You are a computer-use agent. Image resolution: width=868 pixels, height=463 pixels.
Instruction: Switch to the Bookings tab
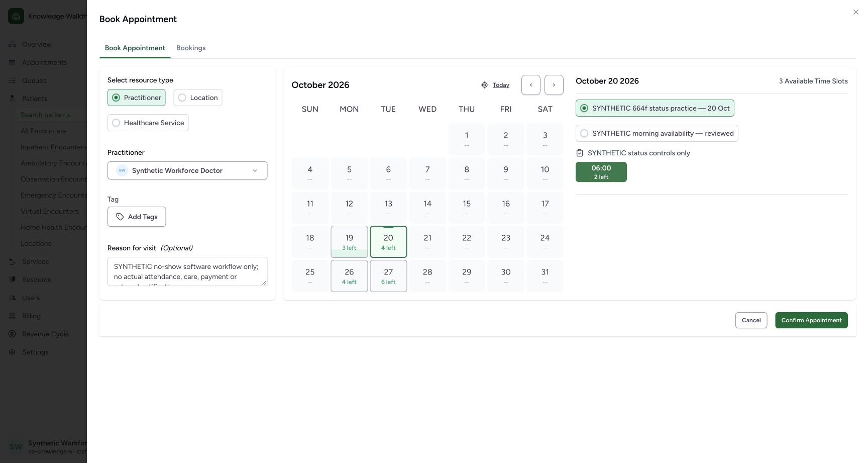[191, 48]
